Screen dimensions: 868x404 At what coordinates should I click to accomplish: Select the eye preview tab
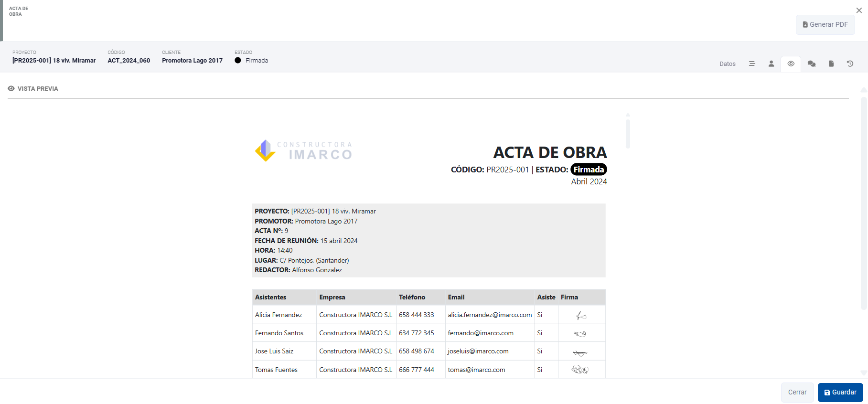coord(791,64)
